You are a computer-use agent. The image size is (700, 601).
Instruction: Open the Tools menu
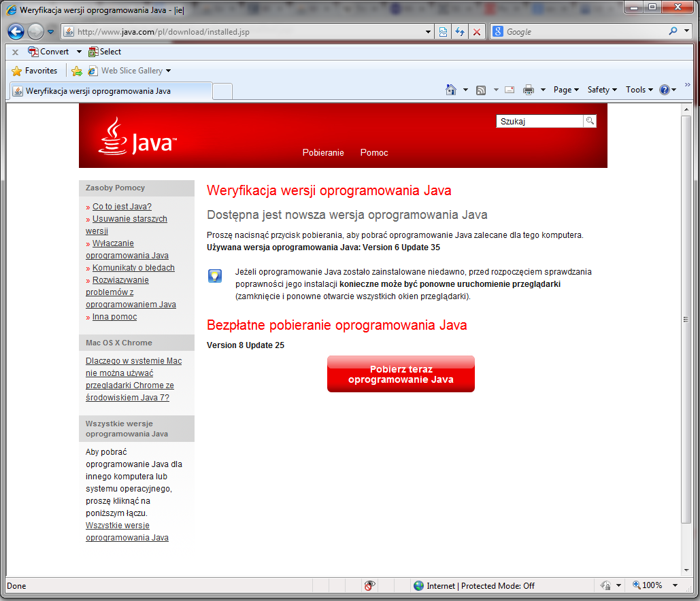tap(639, 90)
